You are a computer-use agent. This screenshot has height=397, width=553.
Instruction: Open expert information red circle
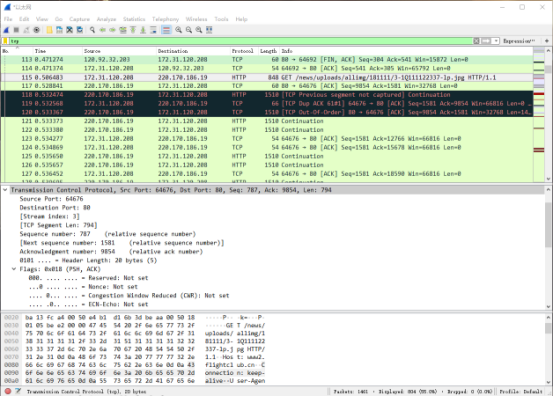[8, 391]
